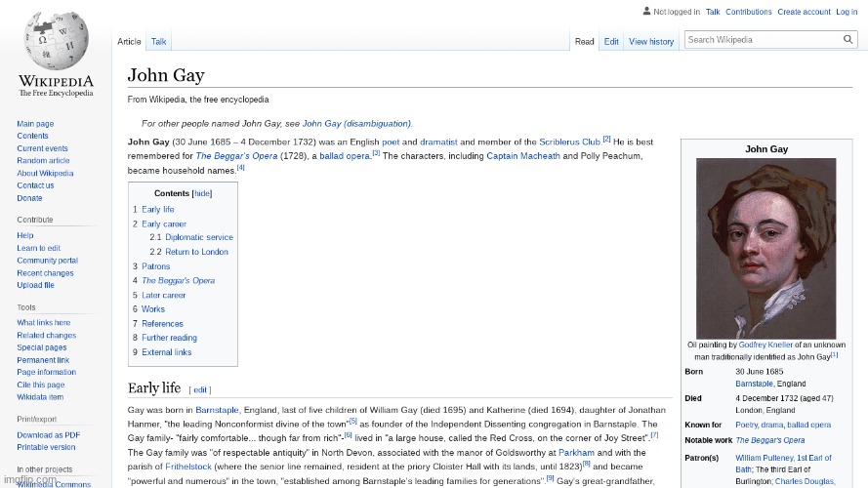Open Current events link

pos(42,148)
